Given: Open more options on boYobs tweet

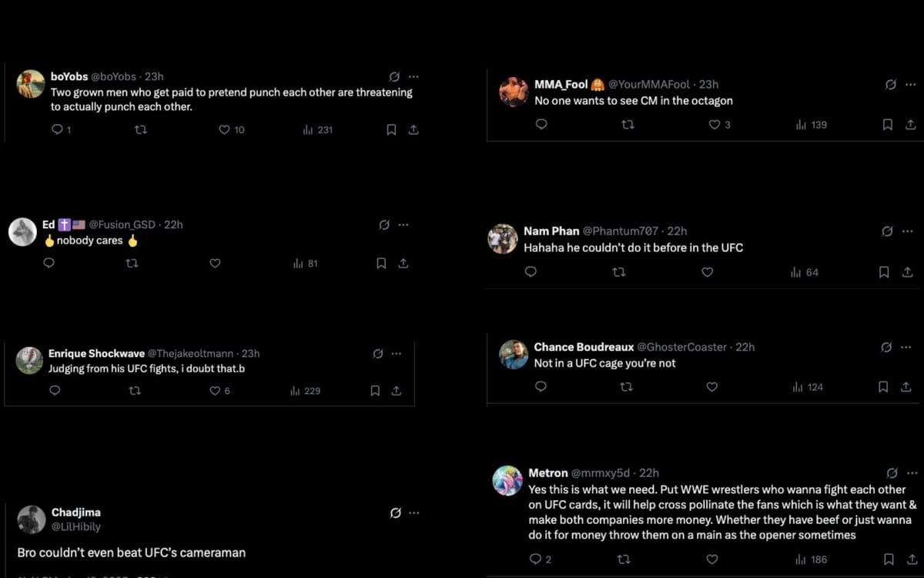Looking at the screenshot, I should pos(414,77).
